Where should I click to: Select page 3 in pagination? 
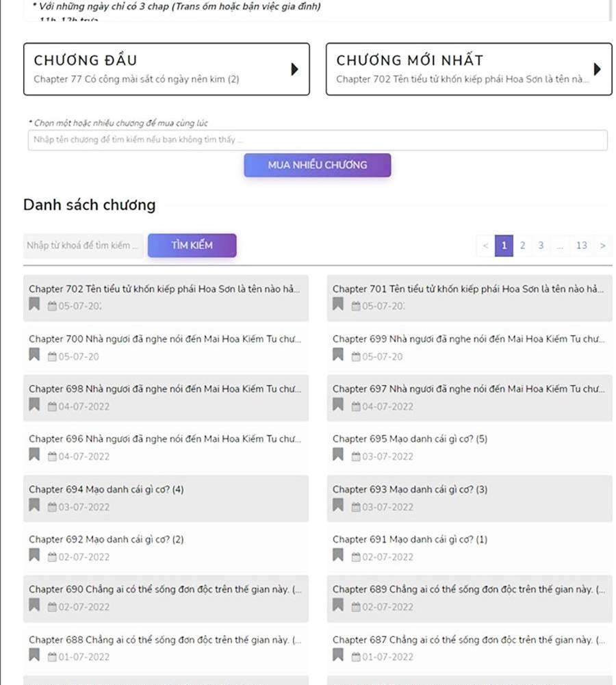541,246
